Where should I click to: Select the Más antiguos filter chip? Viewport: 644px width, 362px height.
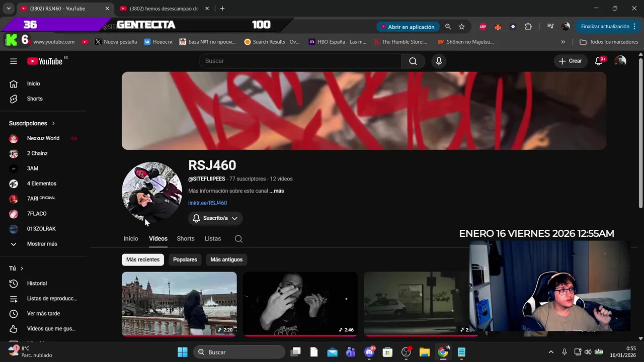(x=226, y=260)
